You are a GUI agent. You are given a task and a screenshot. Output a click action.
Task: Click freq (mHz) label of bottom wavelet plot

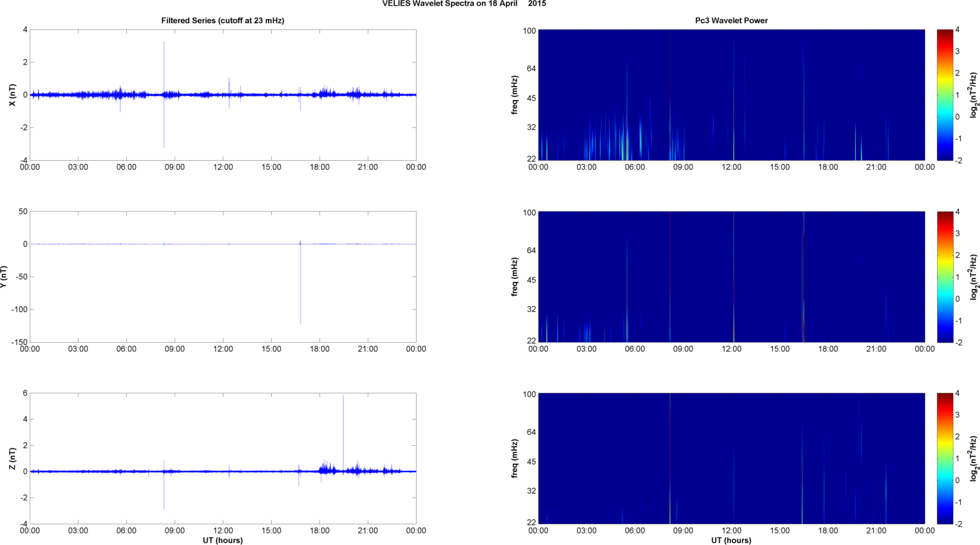tap(515, 459)
